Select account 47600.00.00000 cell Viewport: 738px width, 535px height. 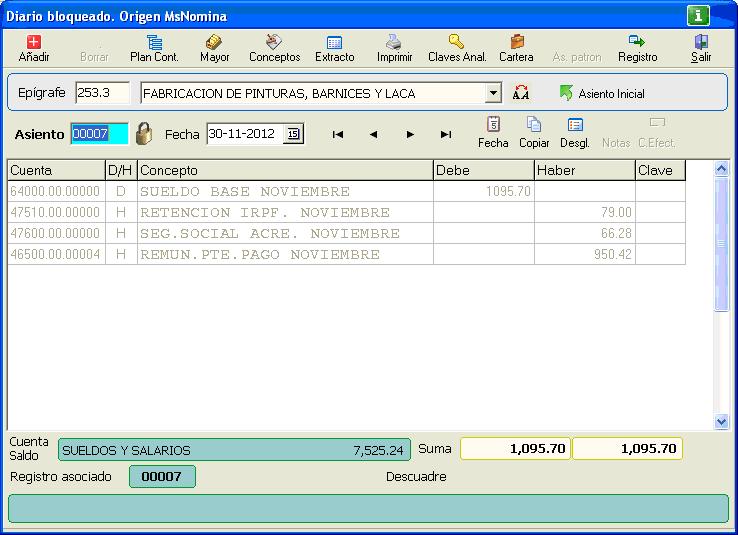(x=56, y=233)
